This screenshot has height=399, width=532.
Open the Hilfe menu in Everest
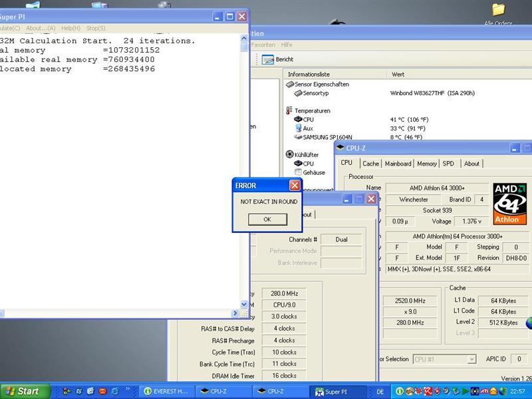click(287, 45)
